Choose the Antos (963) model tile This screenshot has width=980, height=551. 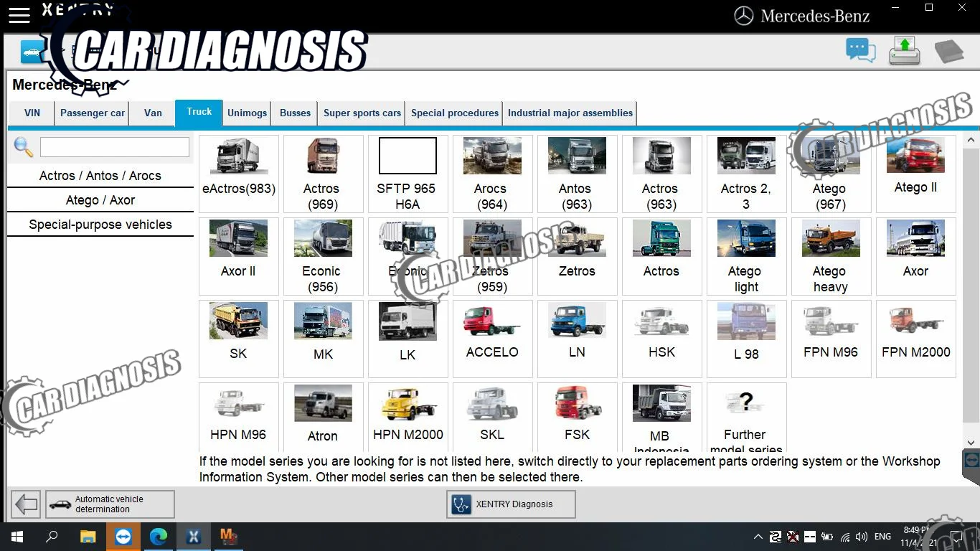click(x=578, y=174)
